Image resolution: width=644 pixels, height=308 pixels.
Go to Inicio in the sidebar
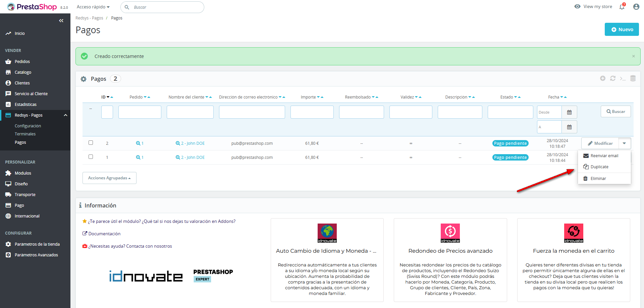(x=20, y=34)
